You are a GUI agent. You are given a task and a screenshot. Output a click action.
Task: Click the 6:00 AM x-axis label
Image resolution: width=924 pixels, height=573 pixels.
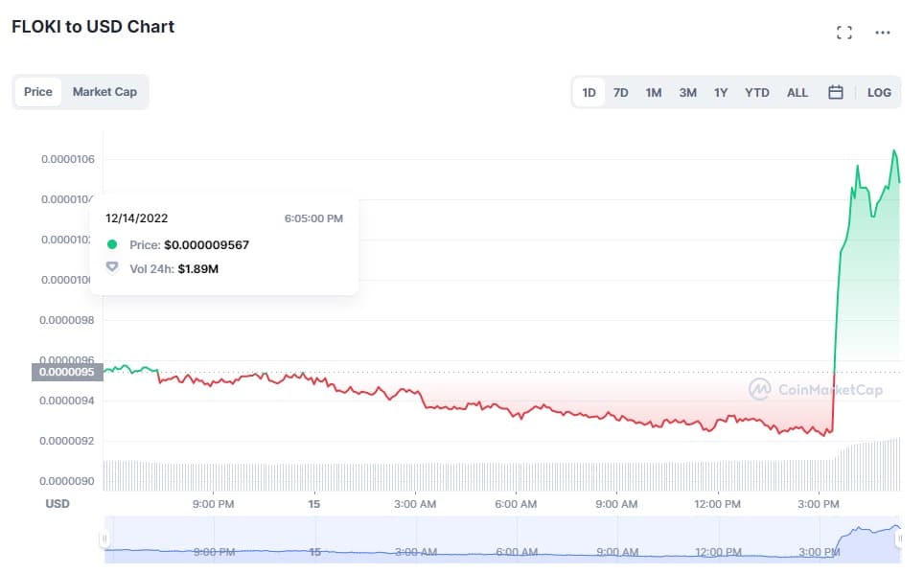click(517, 504)
